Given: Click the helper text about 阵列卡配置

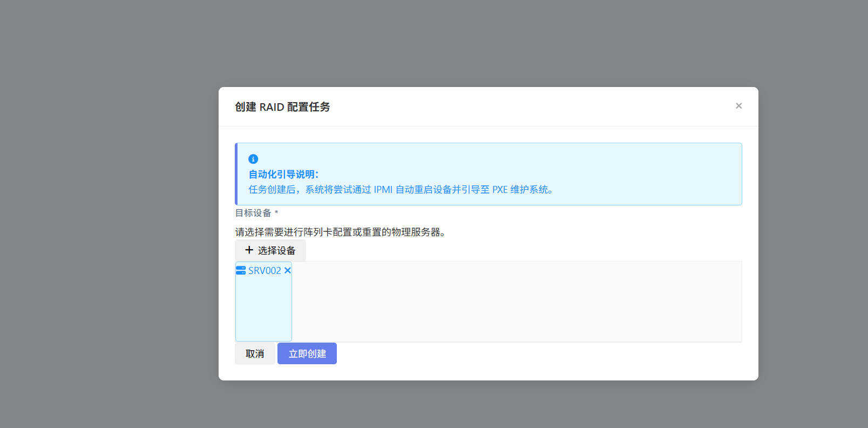Looking at the screenshot, I should [340, 232].
